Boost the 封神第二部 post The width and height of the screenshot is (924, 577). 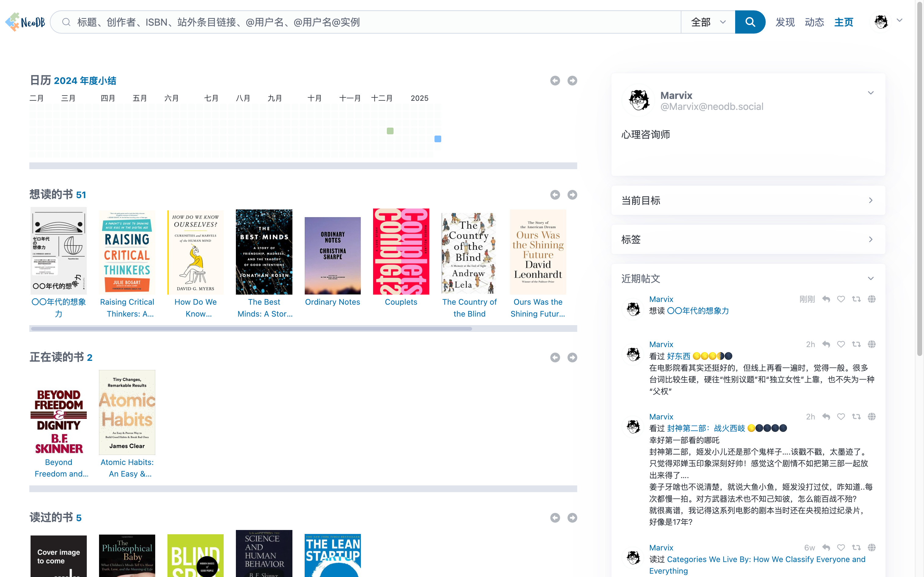coord(856,417)
